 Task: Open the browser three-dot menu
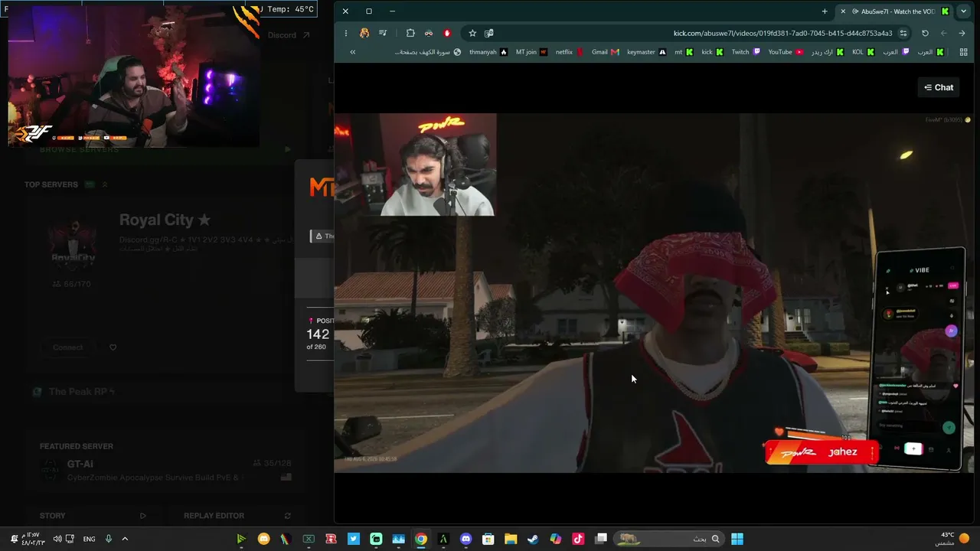pyautogui.click(x=346, y=33)
